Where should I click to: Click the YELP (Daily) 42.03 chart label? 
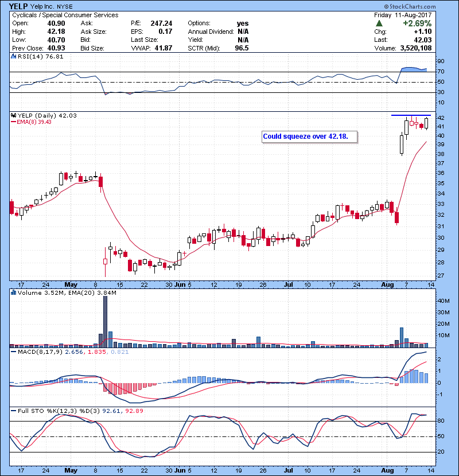tap(47, 116)
